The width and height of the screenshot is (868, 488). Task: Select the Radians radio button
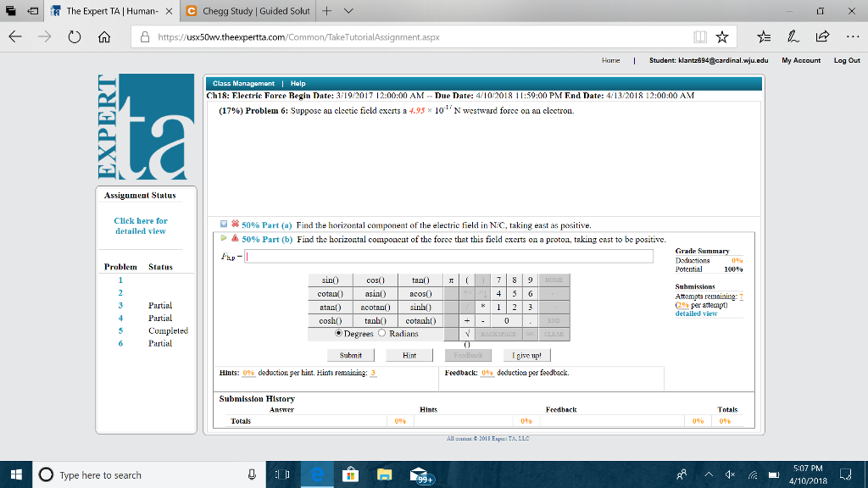pyautogui.click(x=382, y=334)
